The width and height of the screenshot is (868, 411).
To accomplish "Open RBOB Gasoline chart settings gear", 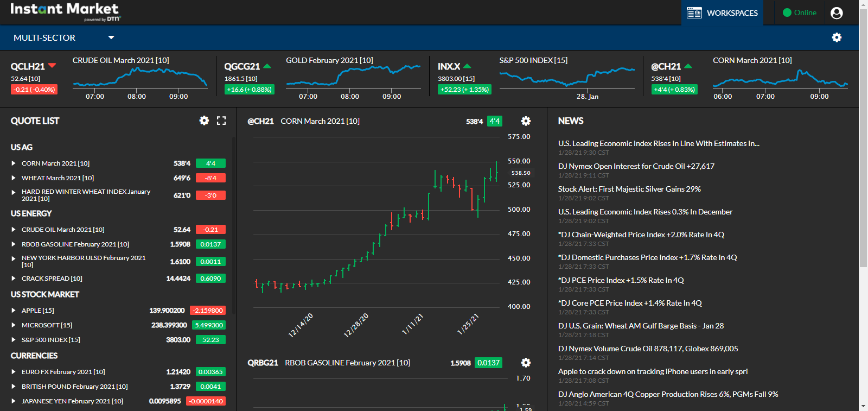I will [x=526, y=363].
